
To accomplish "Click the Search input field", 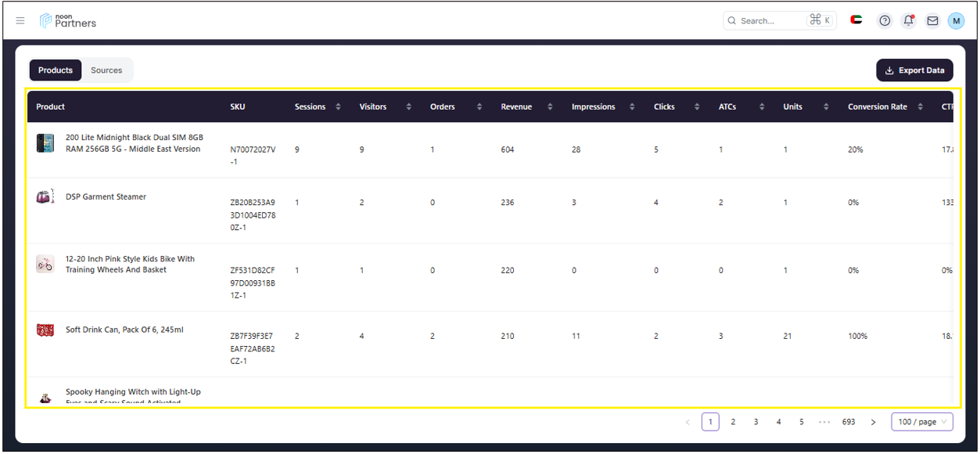I will (770, 21).
